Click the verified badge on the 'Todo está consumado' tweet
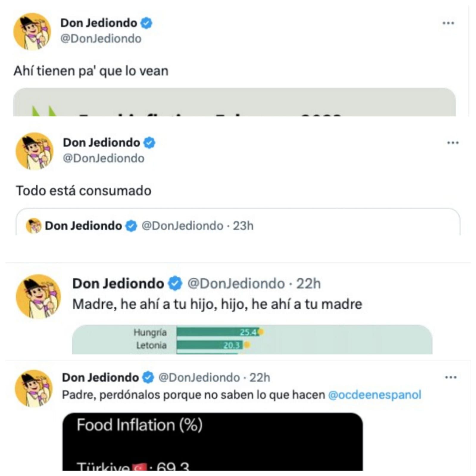This screenshot has height=476, width=476. pyautogui.click(x=149, y=143)
